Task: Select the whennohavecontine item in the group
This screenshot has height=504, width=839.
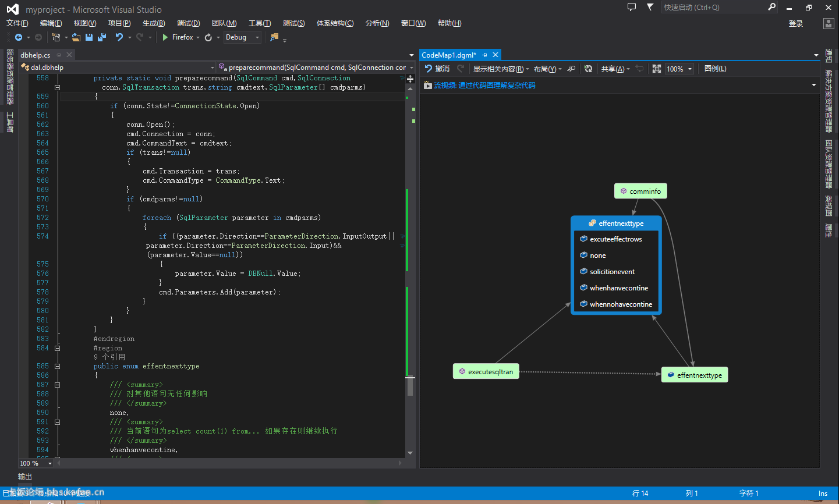Action: click(616, 304)
